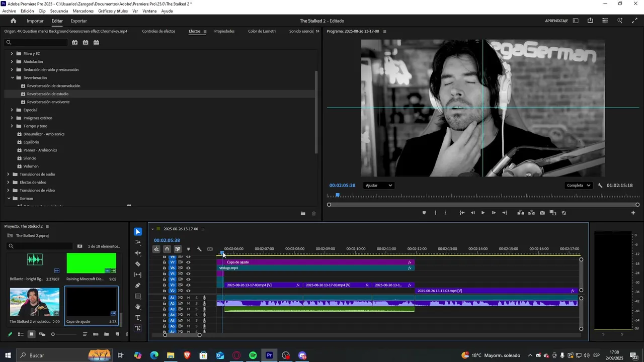The width and height of the screenshot is (644, 362).
Task: Switch Project panel to list view
Action: (x=21, y=334)
